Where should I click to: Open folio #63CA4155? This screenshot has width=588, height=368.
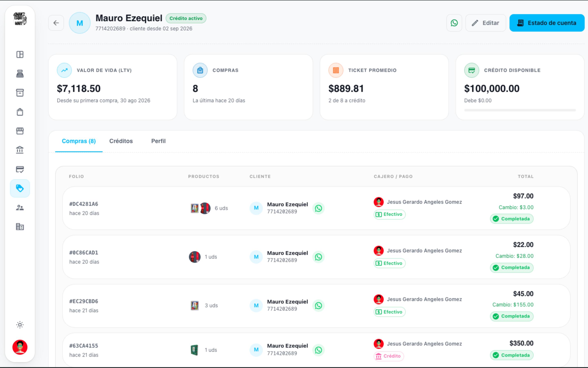(x=84, y=346)
